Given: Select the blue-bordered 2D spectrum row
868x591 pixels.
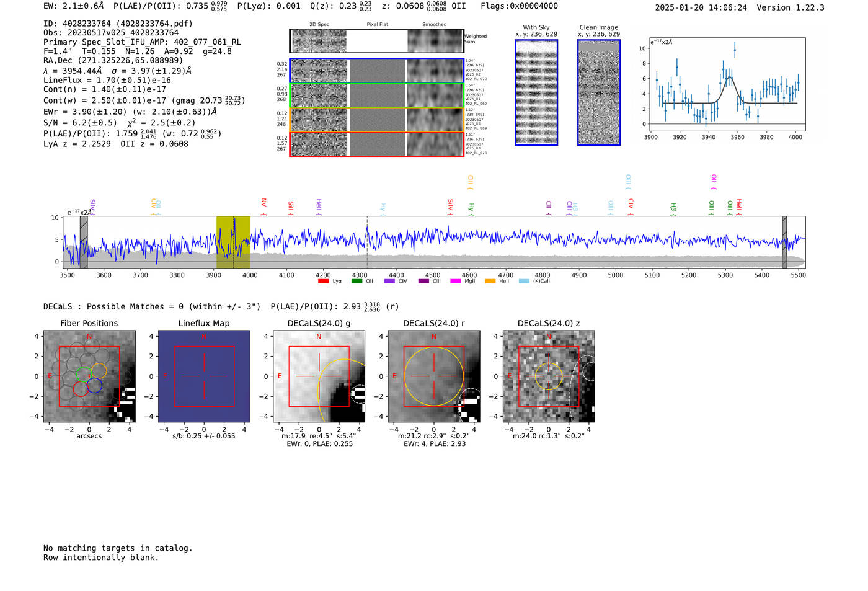Looking at the screenshot, I should (x=376, y=71).
